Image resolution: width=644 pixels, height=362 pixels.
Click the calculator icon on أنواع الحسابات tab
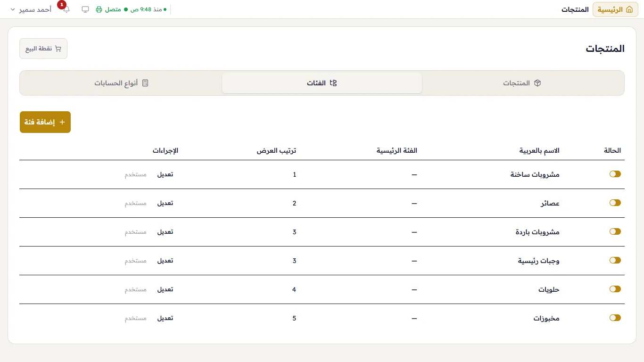(145, 83)
